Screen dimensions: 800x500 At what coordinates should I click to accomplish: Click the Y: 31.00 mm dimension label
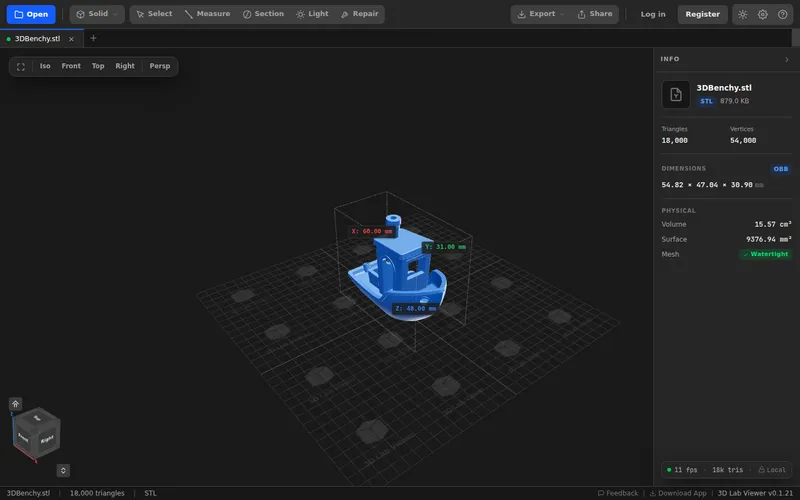(445, 247)
